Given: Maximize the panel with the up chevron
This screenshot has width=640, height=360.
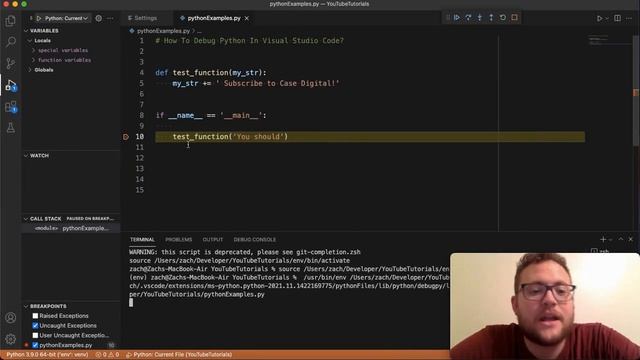Looking at the screenshot, I should pyautogui.click(x=621, y=240).
